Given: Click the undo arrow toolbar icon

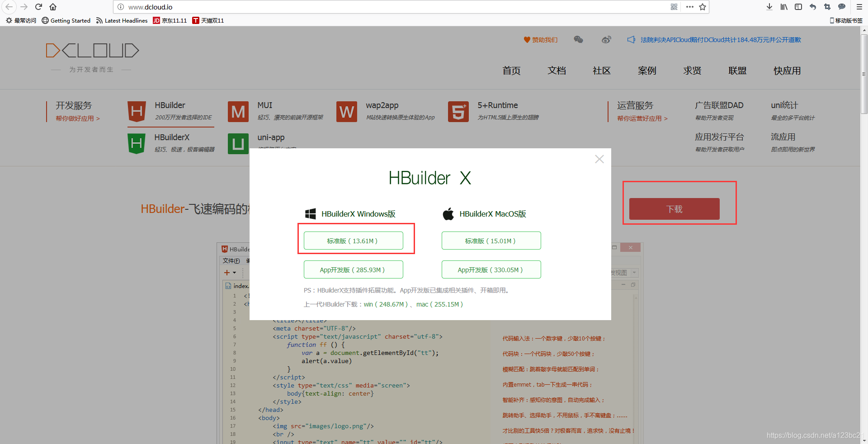Looking at the screenshot, I should click(813, 7).
